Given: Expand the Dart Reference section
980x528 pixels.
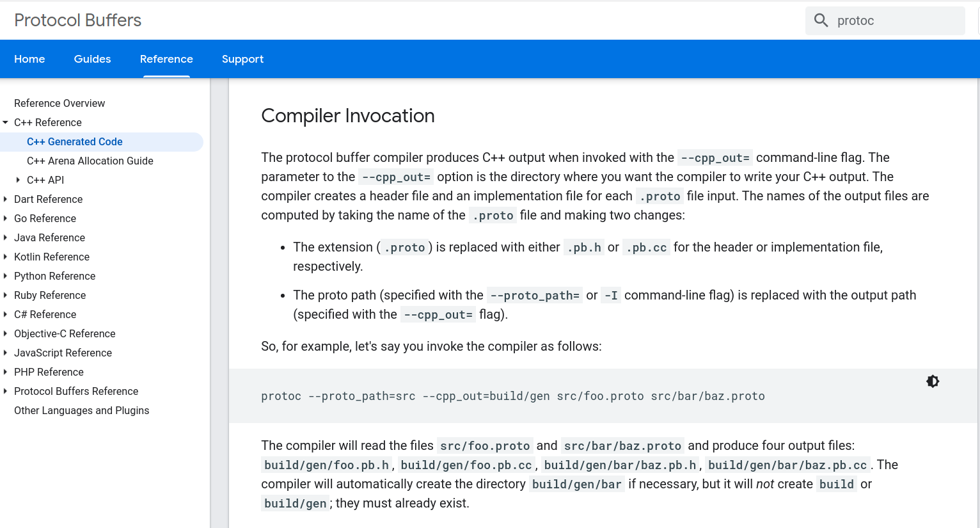Looking at the screenshot, I should click(x=6, y=199).
